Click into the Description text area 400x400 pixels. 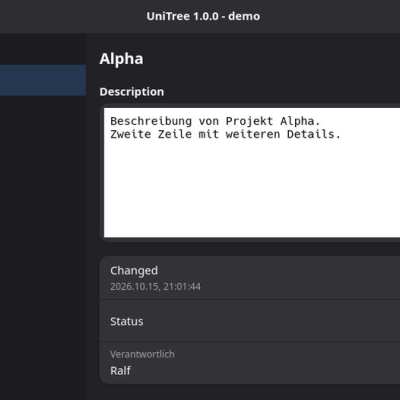(252, 172)
